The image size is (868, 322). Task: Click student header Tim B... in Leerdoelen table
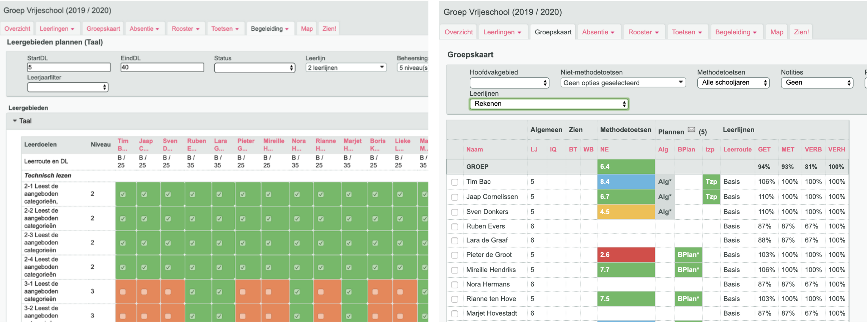[123, 144]
